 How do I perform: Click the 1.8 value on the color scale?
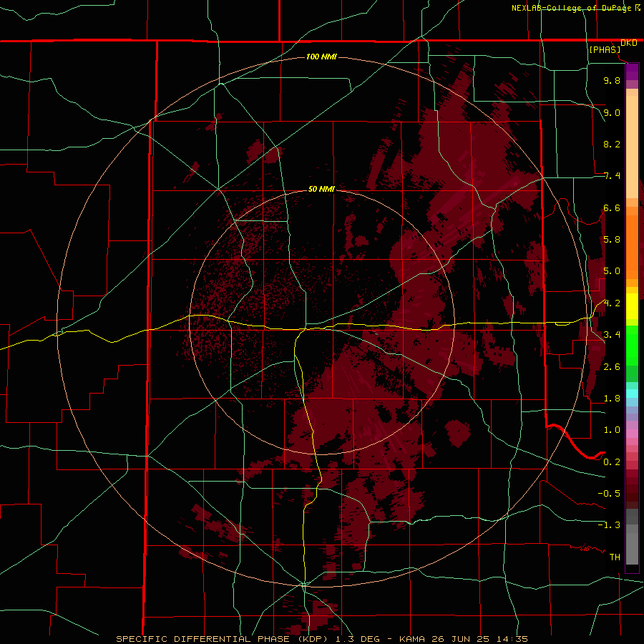[x=612, y=399]
